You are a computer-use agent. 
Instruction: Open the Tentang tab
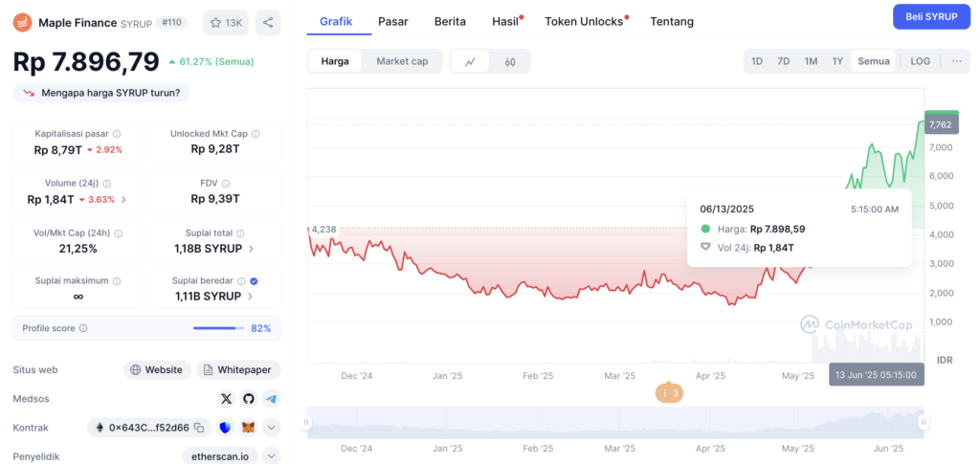[x=672, y=21]
